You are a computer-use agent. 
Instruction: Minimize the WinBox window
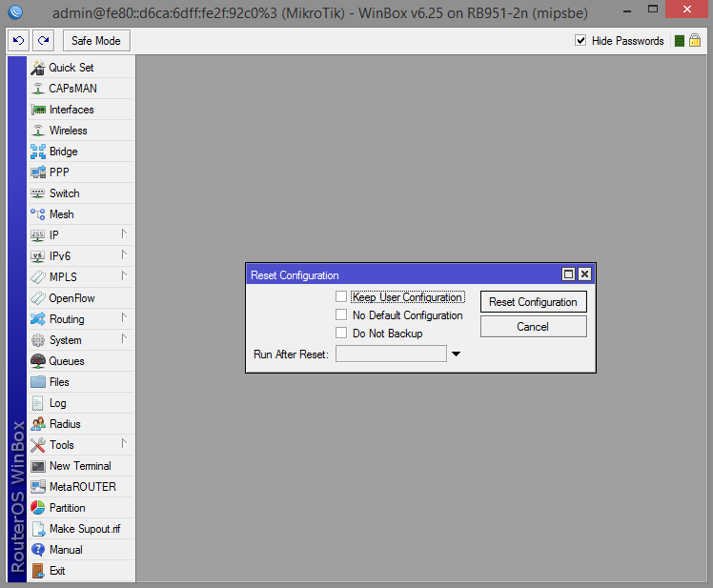pyautogui.click(x=627, y=10)
